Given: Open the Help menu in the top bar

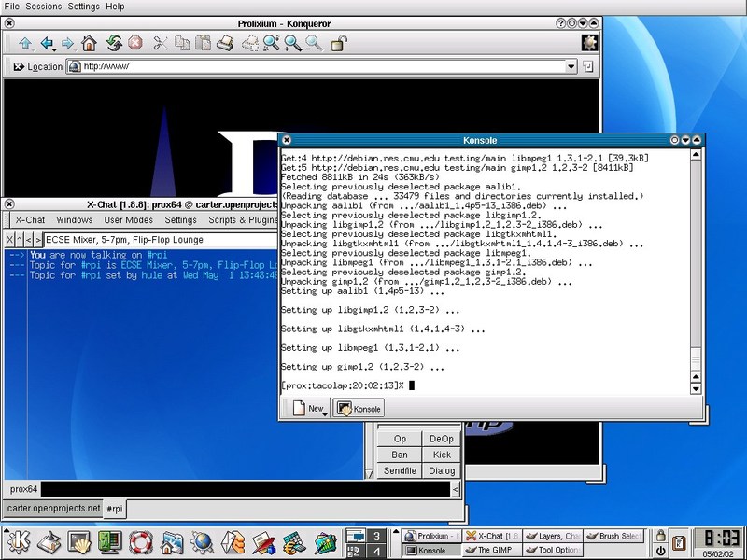Looking at the screenshot, I should tap(115, 7).
